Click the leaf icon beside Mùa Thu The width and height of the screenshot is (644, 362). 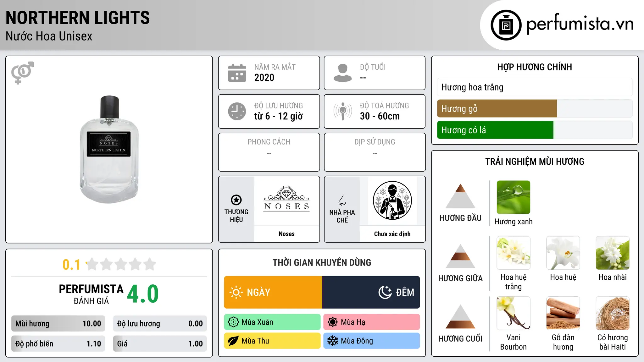pyautogui.click(x=233, y=341)
